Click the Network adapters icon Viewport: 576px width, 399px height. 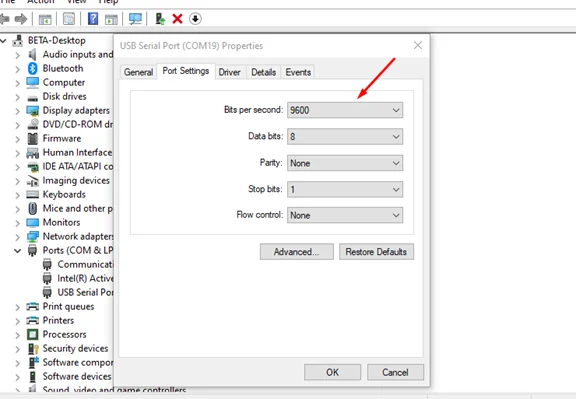33,237
